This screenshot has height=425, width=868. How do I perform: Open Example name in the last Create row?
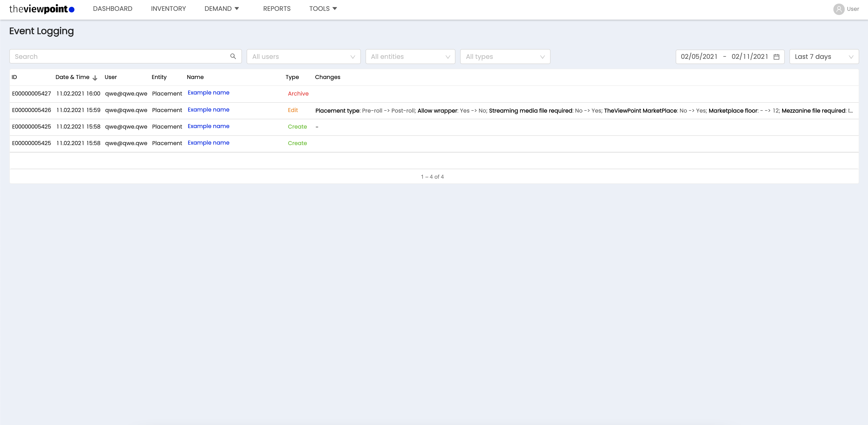[x=208, y=143]
